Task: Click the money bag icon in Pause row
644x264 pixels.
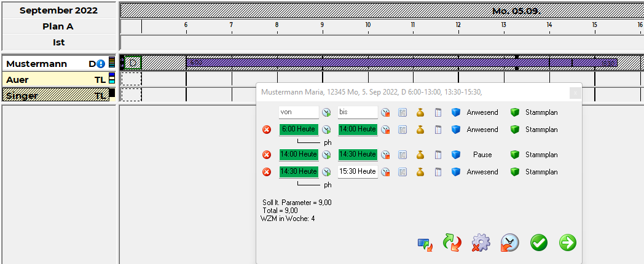Action: [x=420, y=155]
